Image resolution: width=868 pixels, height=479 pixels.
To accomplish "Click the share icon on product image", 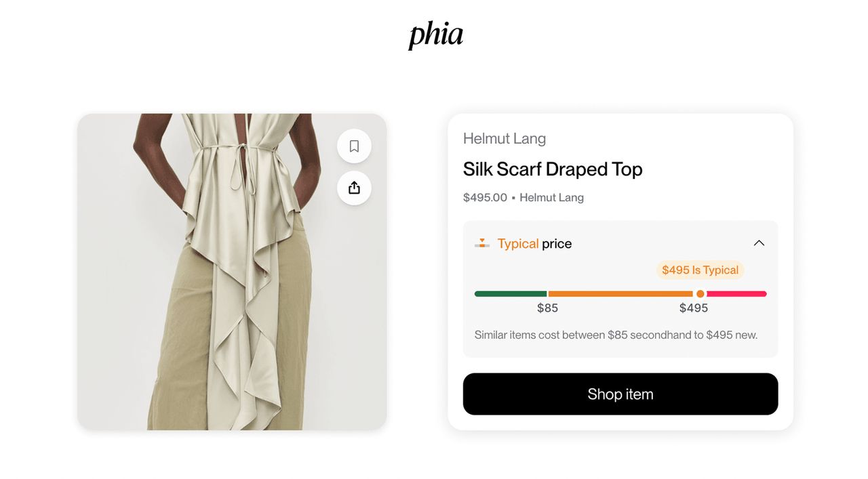I will pyautogui.click(x=354, y=188).
